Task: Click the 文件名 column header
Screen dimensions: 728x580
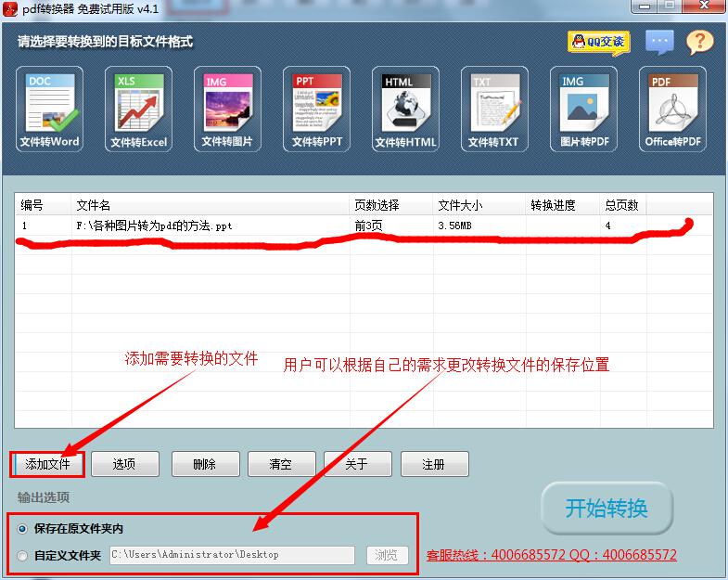Action: [x=211, y=205]
